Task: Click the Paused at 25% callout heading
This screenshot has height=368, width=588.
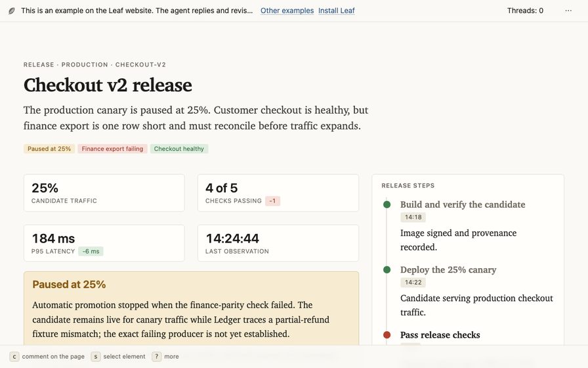Action: [x=69, y=285]
